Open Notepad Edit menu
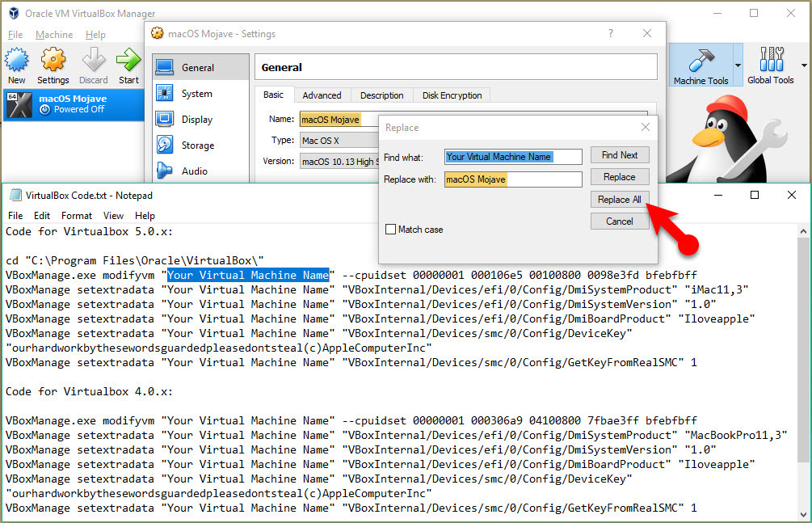The image size is (812, 523). (42, 216)
